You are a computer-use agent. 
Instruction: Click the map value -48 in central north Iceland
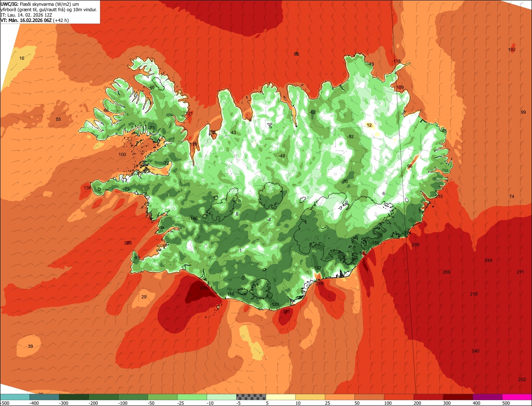click(x=282, y=156)
